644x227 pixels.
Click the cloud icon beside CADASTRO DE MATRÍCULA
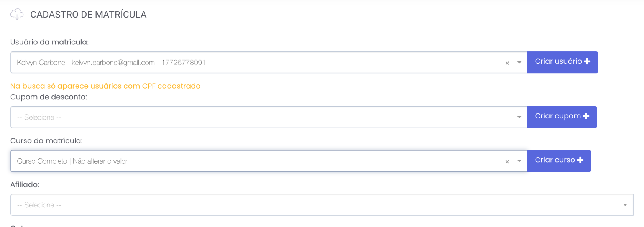(x=16, y=14)
